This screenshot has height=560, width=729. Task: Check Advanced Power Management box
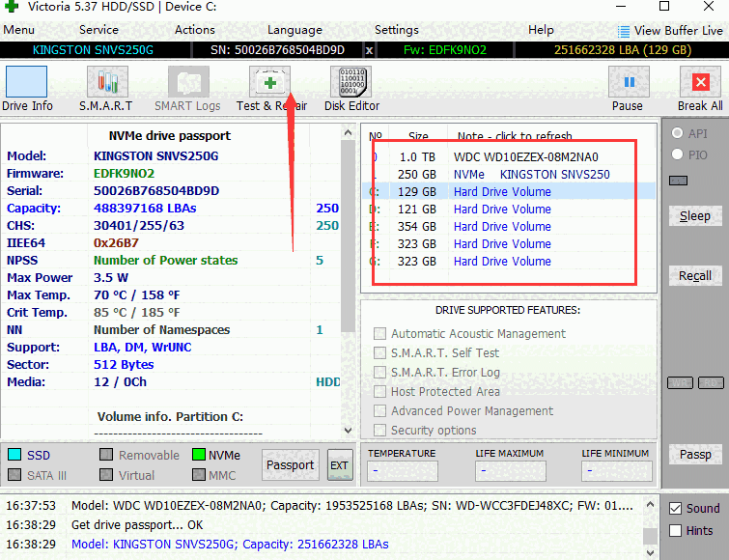pyautogui.click(x=379, y=410)
